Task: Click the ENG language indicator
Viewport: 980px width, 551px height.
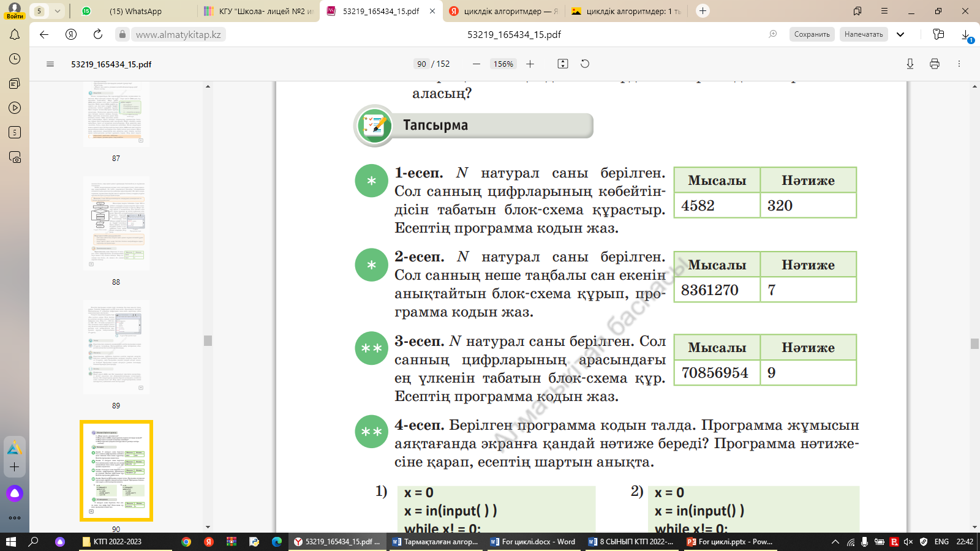Action: [941, 542]
